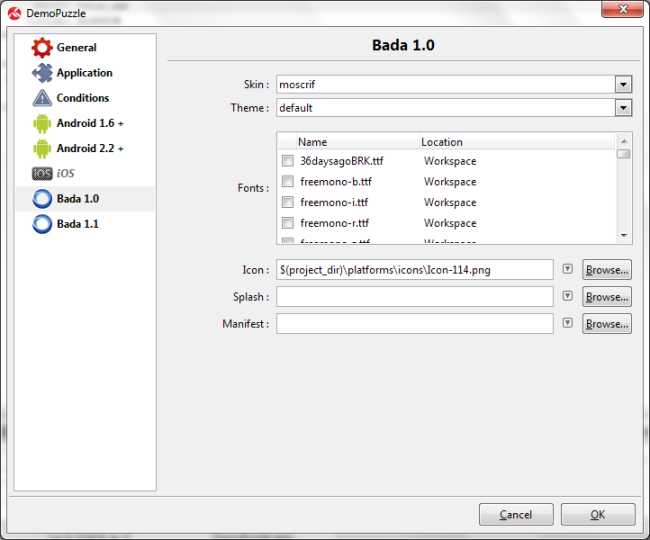Click the puzzle piece Application icon

point(42,73)
